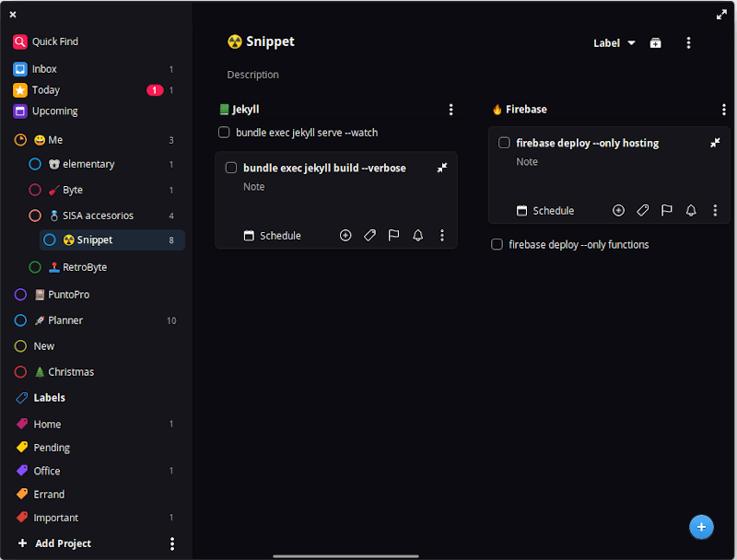This screenshot has width=737, height=560.
Task: Open the Label dropdown in header
Action: tap(614, 43)
